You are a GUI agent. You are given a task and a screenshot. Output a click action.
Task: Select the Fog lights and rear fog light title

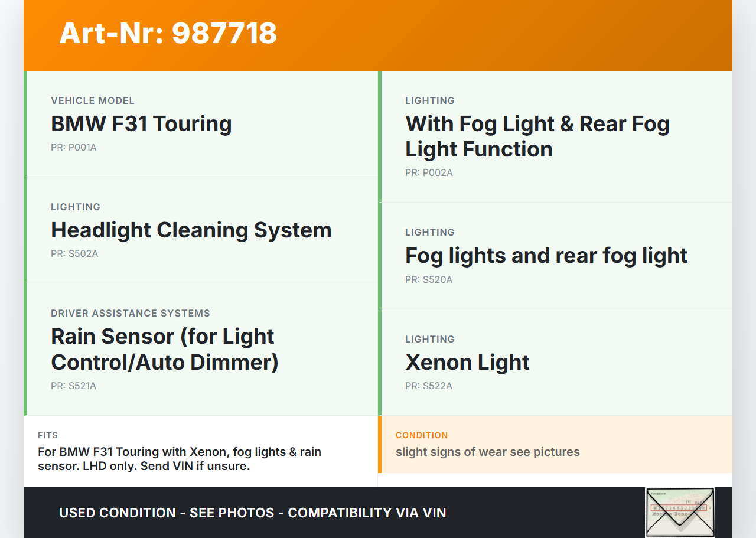[546, 256]
